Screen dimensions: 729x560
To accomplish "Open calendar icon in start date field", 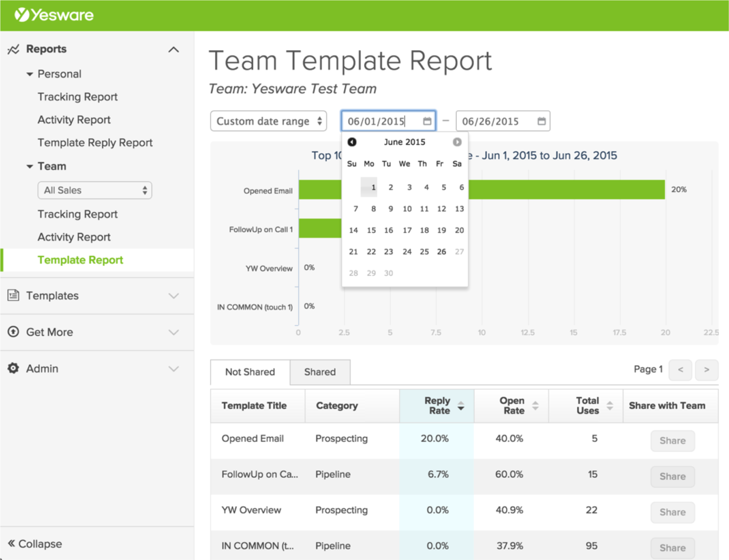I will click(427, 121).
